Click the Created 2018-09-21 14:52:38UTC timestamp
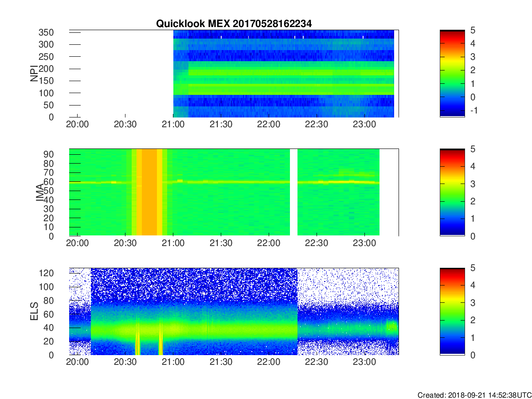 click(474, 395)
